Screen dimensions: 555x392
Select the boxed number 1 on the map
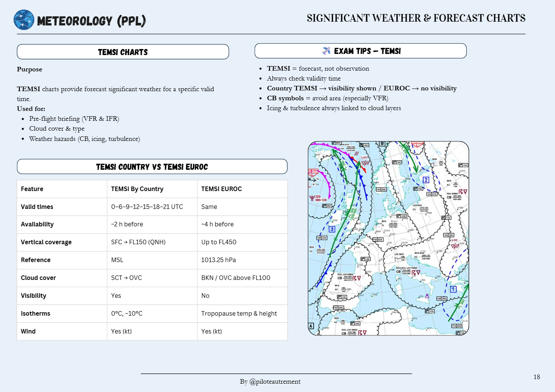click(x=453, y=289)
